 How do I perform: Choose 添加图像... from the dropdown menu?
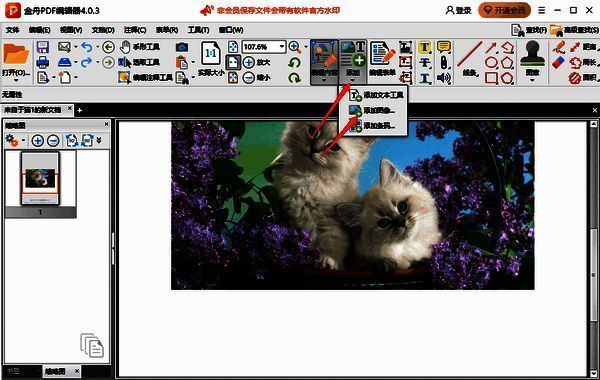pos(373,111)
